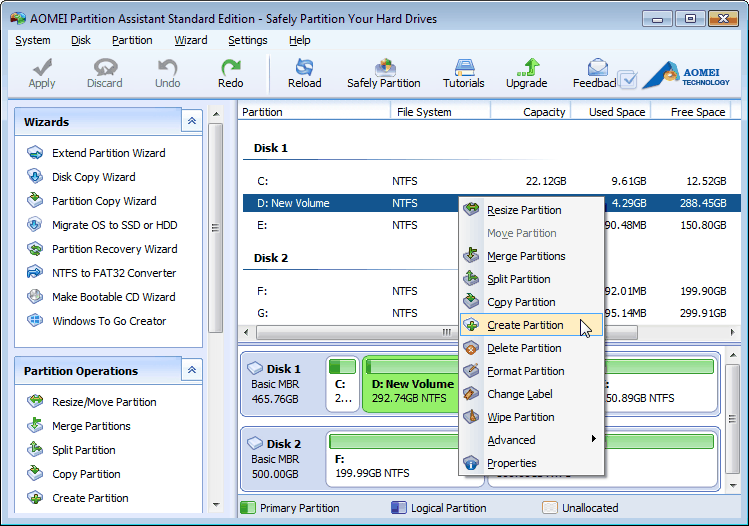Launch Partition Recovery Wizard

point(115,249)
